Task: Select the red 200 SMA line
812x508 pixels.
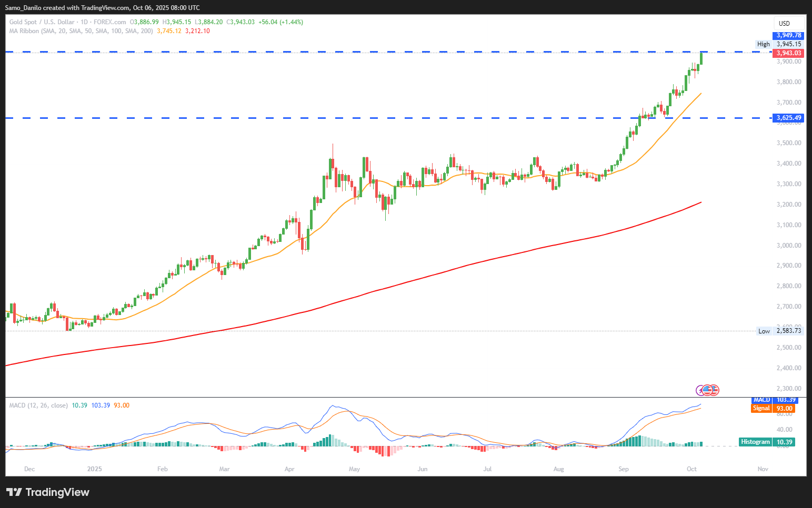Action: tap(368, 292)
